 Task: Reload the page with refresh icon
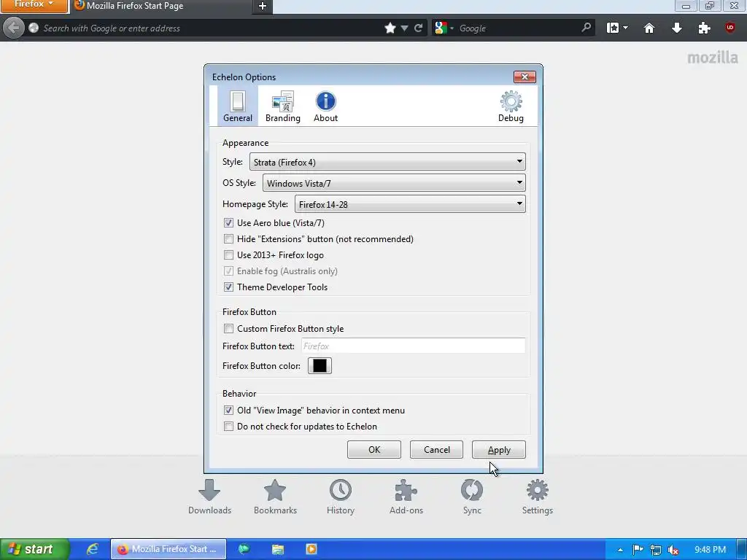pyautogui.click(x=418, y=28)
